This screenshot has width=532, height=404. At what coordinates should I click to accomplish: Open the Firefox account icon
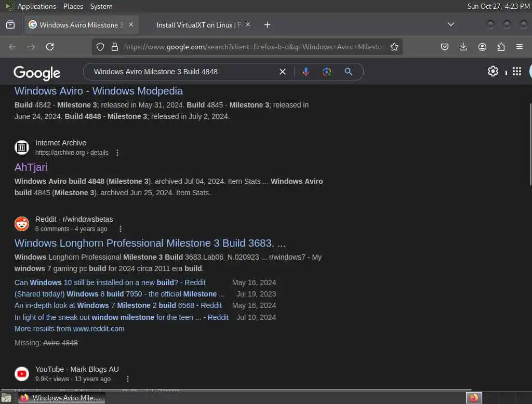tap(482, 47)
